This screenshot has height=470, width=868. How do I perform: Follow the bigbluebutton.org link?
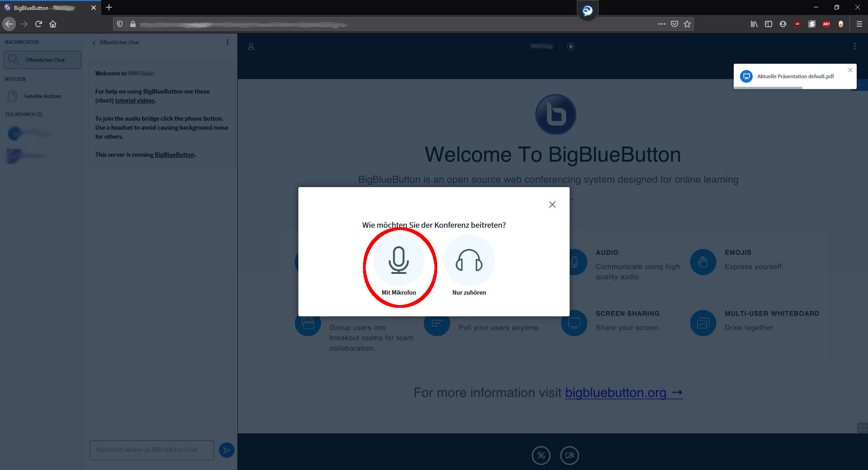point(624,392)
